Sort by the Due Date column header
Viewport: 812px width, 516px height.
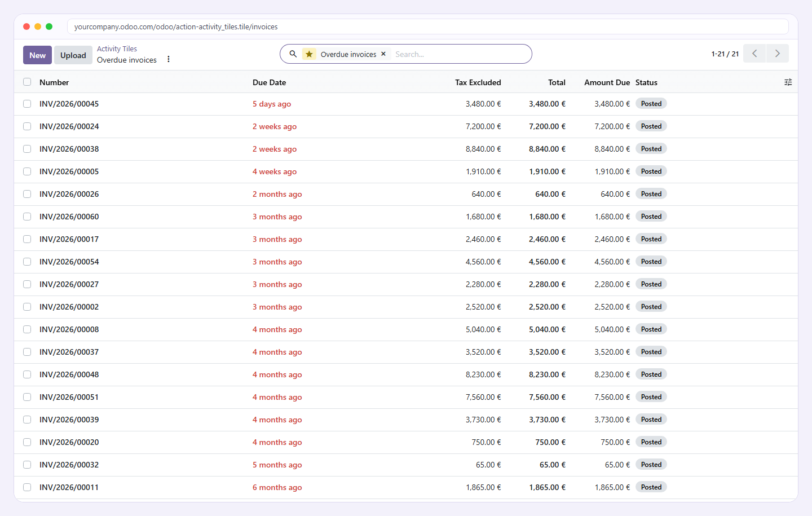[x=270, y=82]
